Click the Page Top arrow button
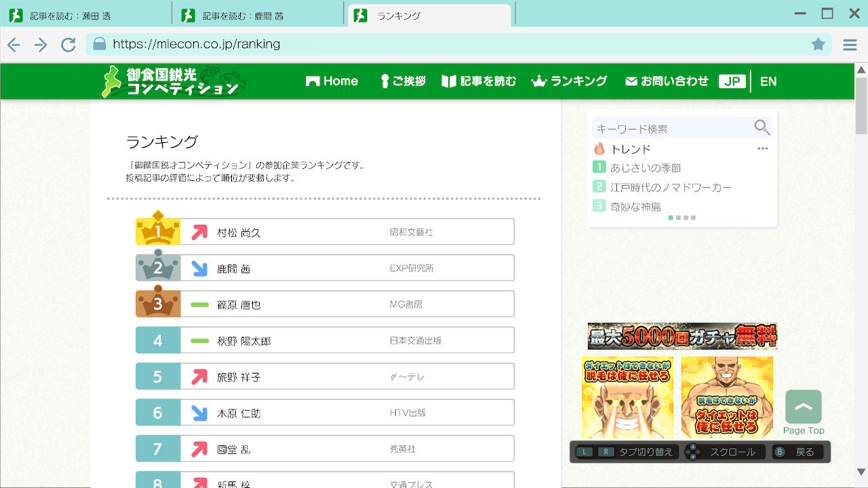This screenshot has height=488, width=868. (x=804, y=407)
